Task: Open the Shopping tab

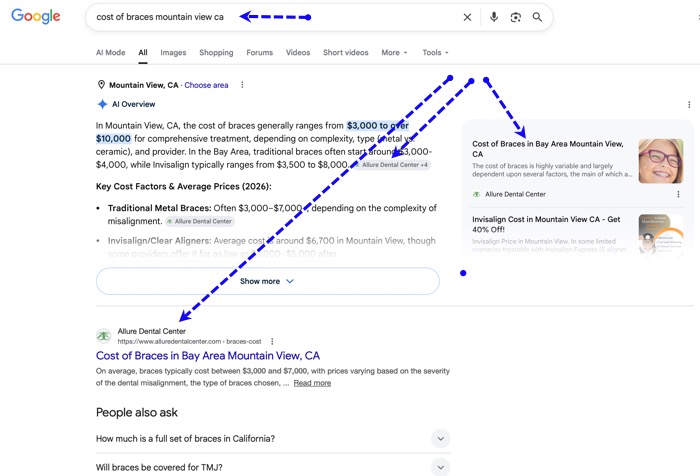Action: 216,52
